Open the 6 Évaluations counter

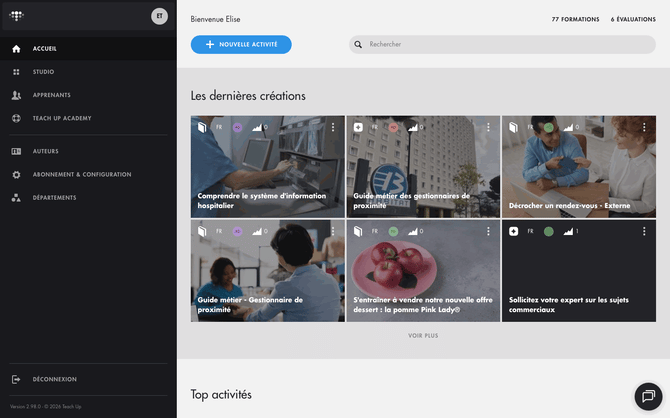(633, 19)
